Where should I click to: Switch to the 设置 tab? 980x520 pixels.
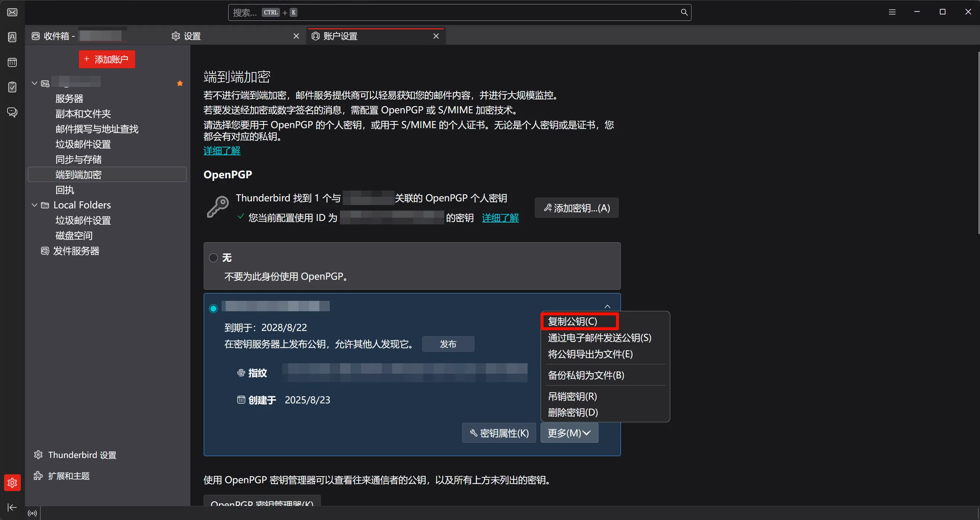tap(192, 36)
